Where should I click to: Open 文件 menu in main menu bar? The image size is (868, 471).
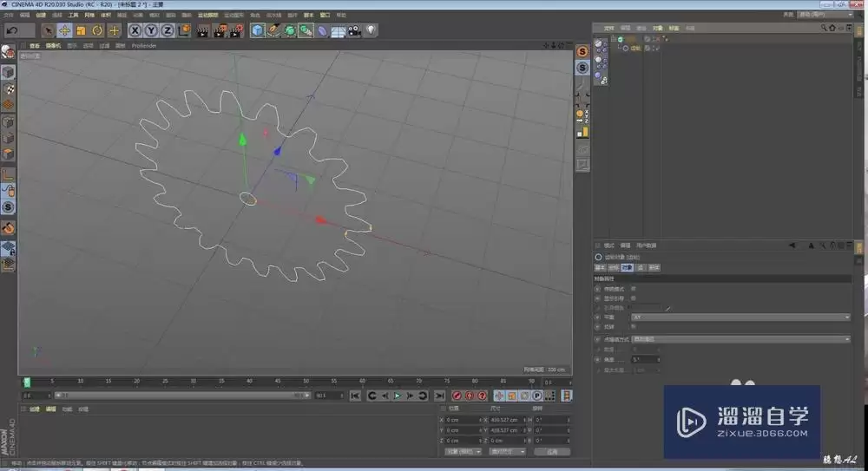pos(9,15)
